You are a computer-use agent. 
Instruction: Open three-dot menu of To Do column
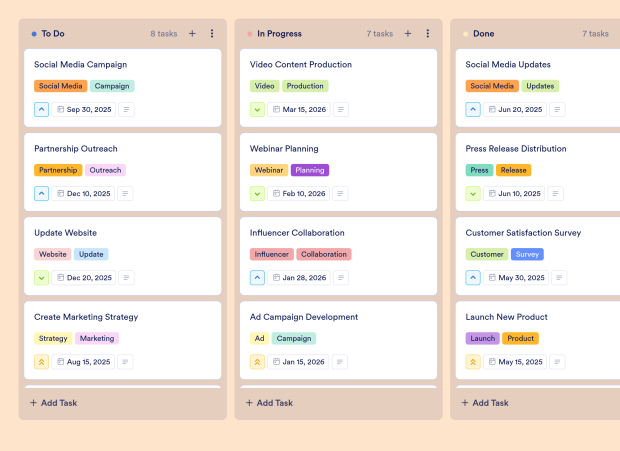(x=212, y=33)
